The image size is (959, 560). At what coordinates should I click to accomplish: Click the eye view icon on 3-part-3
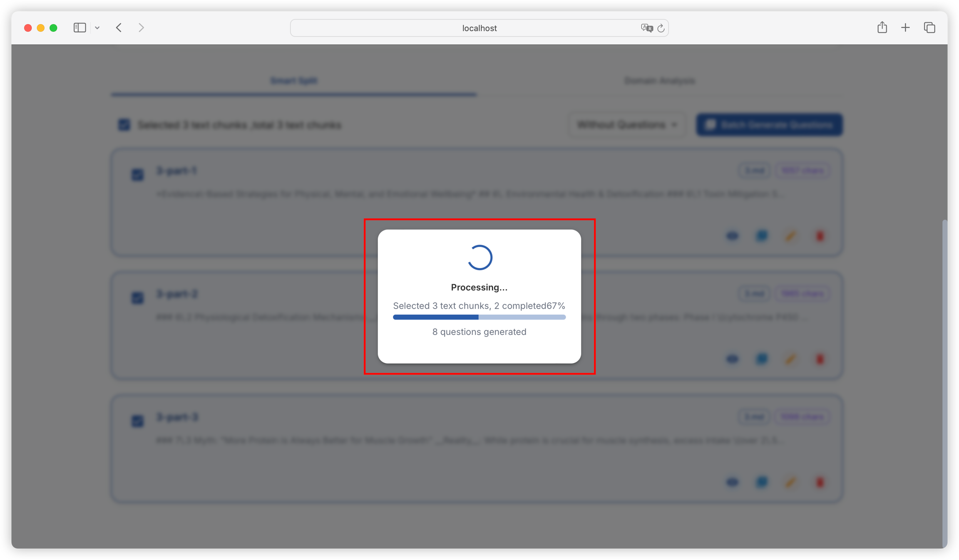[x=732, y=482]
